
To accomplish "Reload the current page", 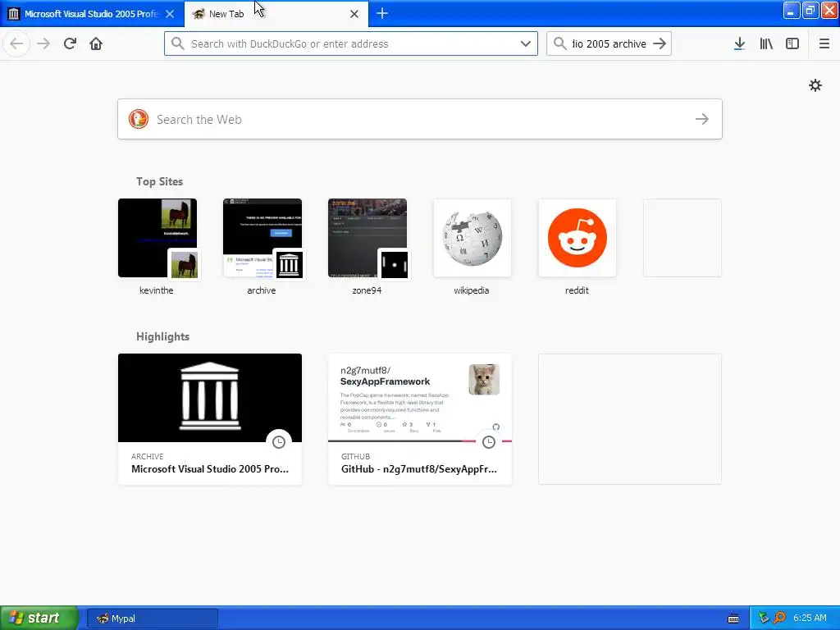I will pyautogui.click(x=70, y=43).
